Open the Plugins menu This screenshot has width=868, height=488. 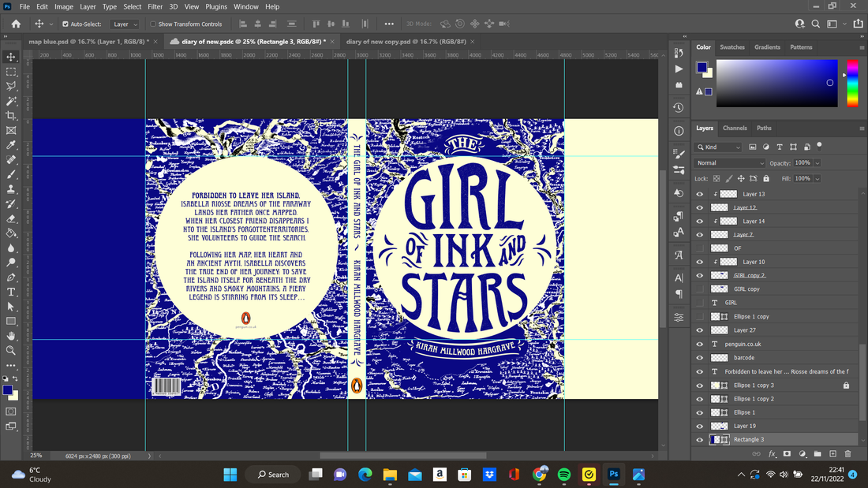point(216,6)
